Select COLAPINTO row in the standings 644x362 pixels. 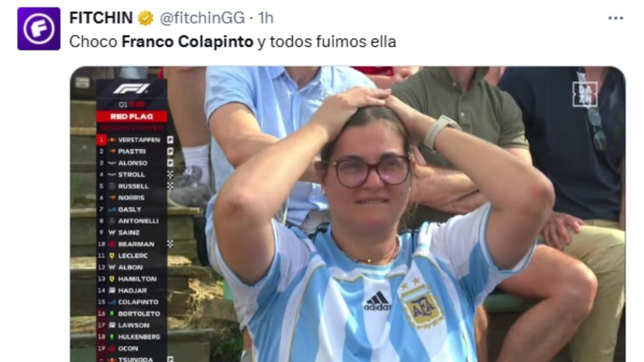pos(132,302)
